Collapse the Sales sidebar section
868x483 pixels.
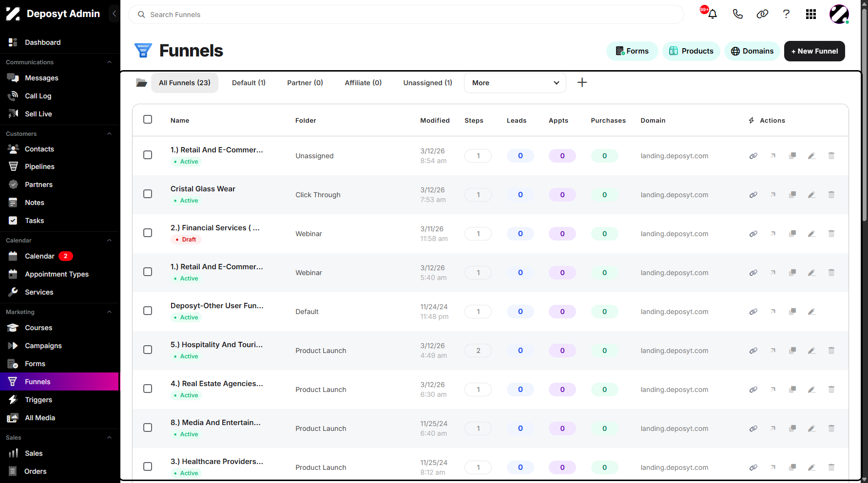point(109,438)
